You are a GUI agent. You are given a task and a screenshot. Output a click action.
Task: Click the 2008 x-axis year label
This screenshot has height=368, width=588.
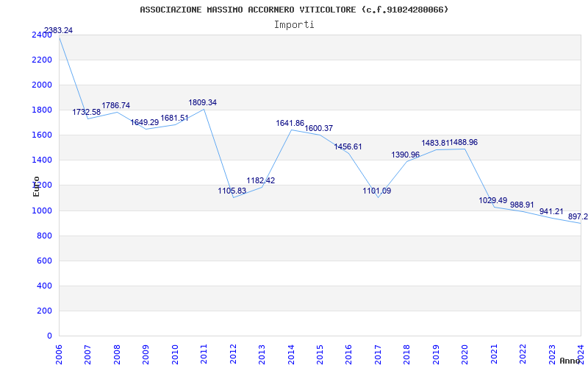pyautogui.click(x=117, y=354)
